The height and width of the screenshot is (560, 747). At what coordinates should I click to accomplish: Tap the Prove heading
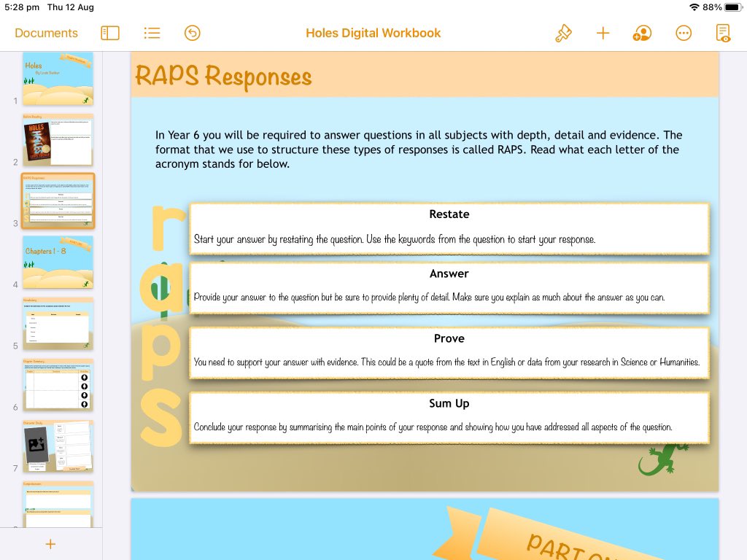pyautogui.click(x=449, y=338)
